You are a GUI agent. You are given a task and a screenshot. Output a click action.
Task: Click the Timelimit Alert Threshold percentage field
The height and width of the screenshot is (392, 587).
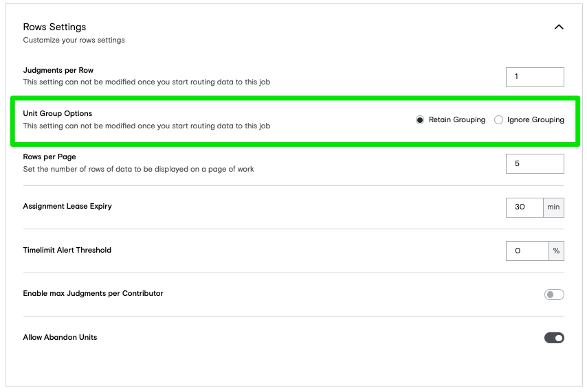click(527, 251)
